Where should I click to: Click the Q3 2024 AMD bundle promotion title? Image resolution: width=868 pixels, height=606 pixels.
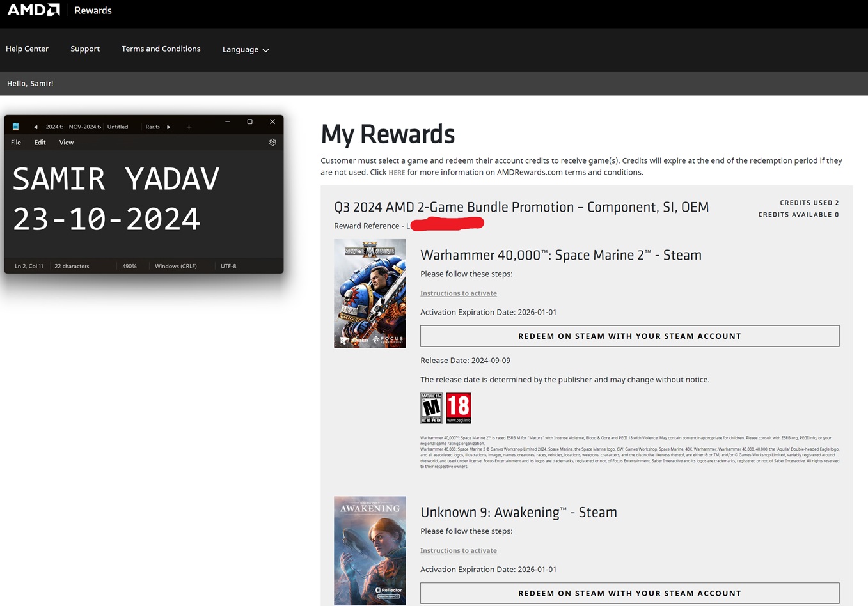521,207
